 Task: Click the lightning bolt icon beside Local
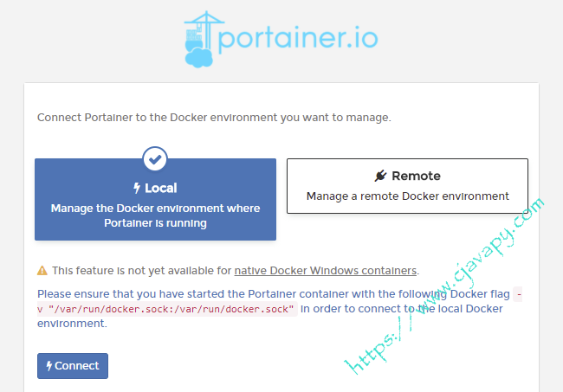coord(137,188)
